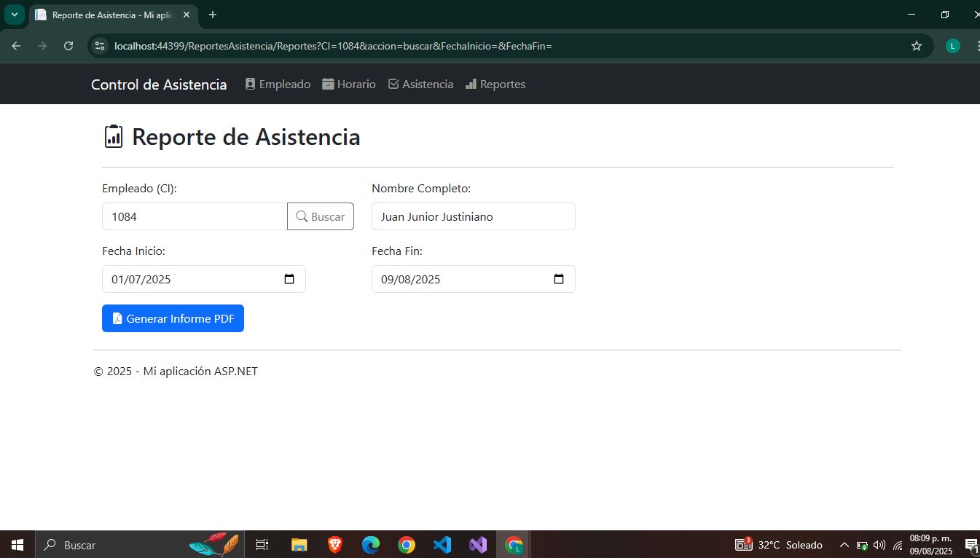980x558 pixels.
Task: Open the Chrome profile avatar L
Action: [953, 46]
